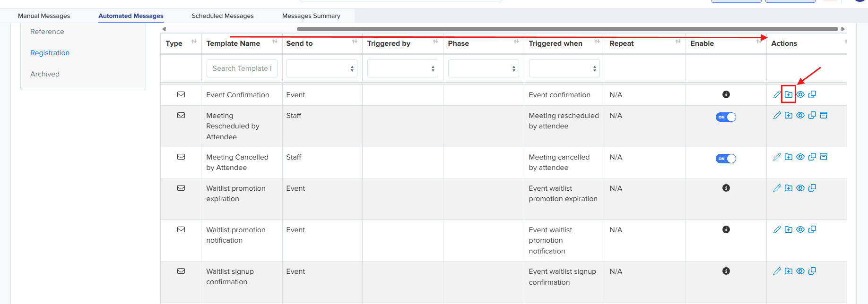This screenshot has height=304, width=868.
Task: Click info icon in Event Confirmation Enable column
Action: tap(726, 94)
